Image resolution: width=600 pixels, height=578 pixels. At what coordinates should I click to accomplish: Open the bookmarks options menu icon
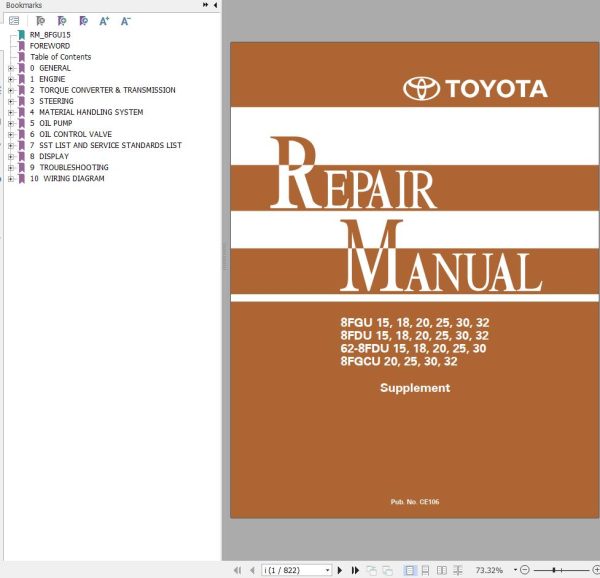coord(14,21)
